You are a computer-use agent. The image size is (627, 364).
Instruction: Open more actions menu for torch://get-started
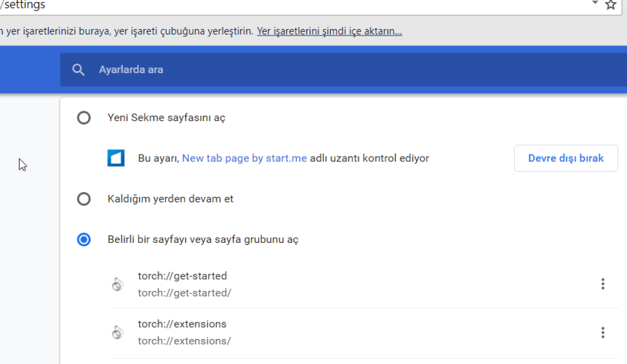pyautogui.click(x=603, y=284)
